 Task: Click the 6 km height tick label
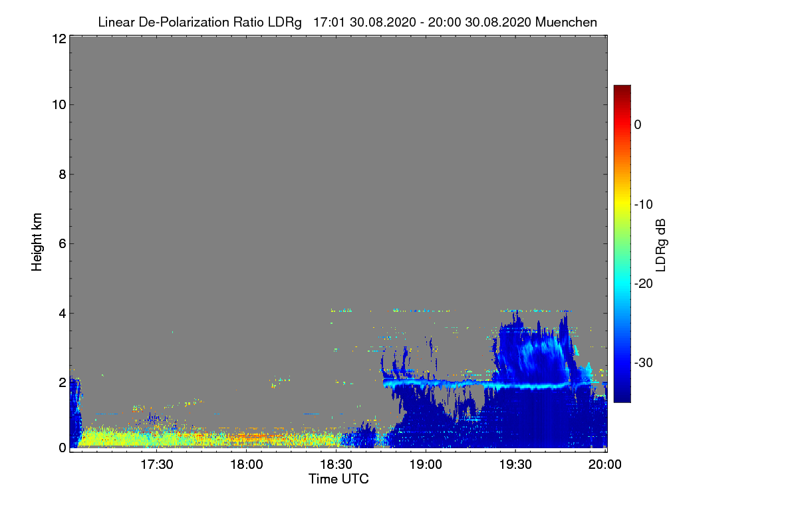pyautogui.click(x=62, y=243)
